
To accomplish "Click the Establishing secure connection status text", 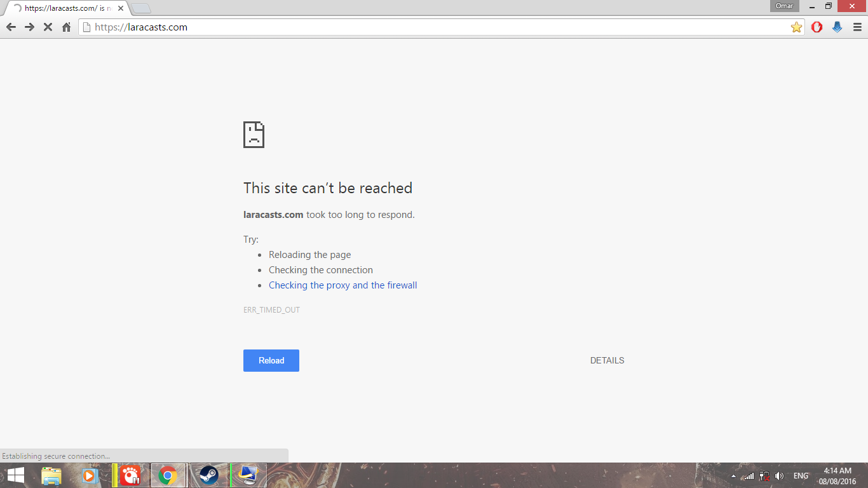I will click(x=56, y=456).
